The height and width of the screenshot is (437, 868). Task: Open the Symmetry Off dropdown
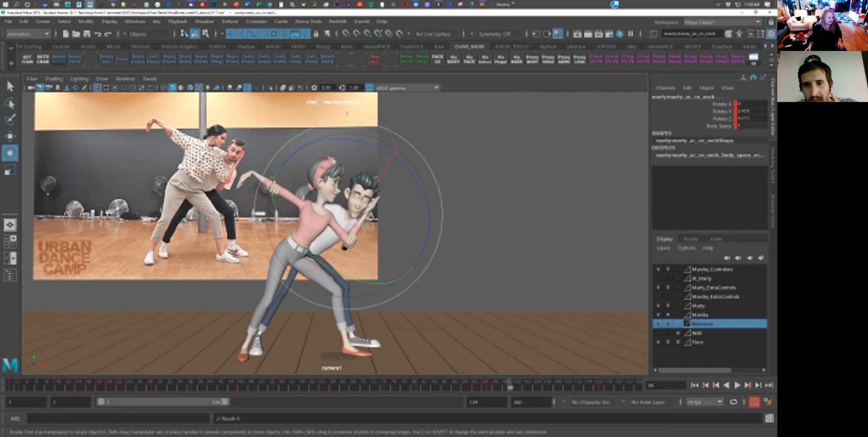coord(498,34)
